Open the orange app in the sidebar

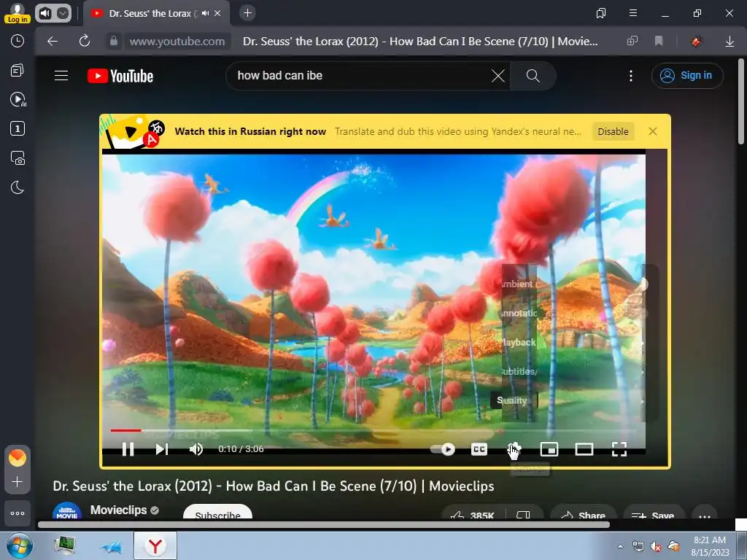[x=18, y=458]
